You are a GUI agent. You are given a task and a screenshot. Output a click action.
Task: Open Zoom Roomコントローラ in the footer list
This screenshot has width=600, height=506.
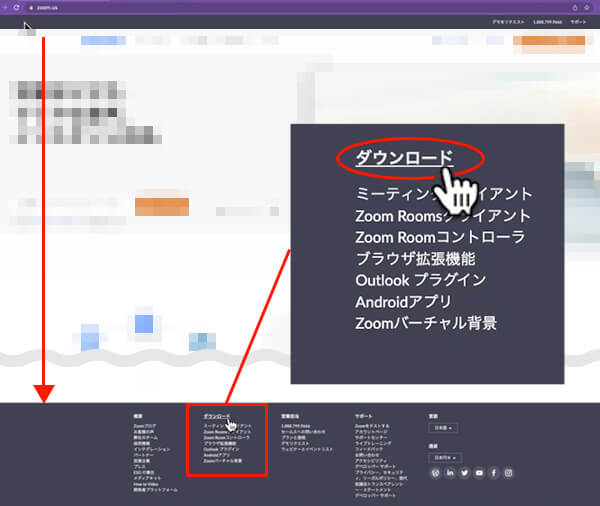(227, 437)
